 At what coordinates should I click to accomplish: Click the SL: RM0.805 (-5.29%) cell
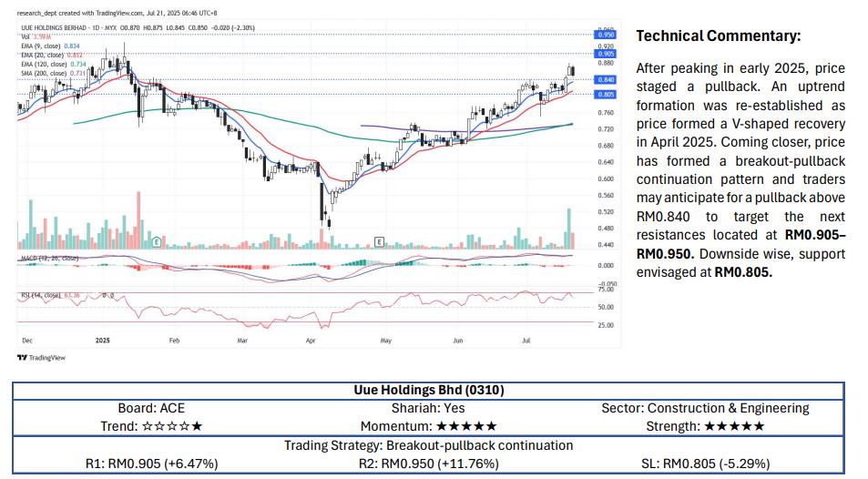705,464
